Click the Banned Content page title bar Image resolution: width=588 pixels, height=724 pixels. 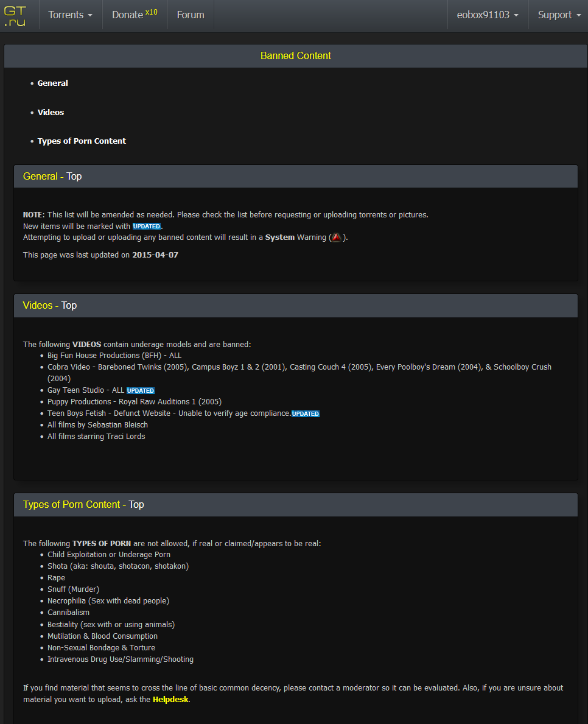[295, 55]
